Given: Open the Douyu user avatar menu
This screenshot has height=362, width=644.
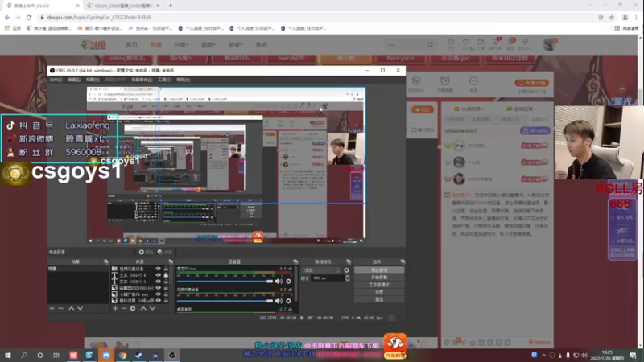Looking at the screenshot, I should (x=549, y=44).
